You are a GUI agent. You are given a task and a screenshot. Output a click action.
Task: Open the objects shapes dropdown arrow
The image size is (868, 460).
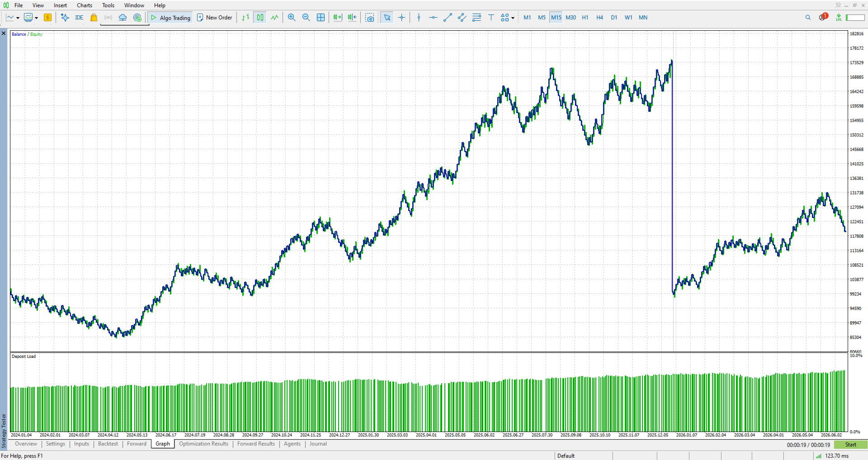coord(513,18)
